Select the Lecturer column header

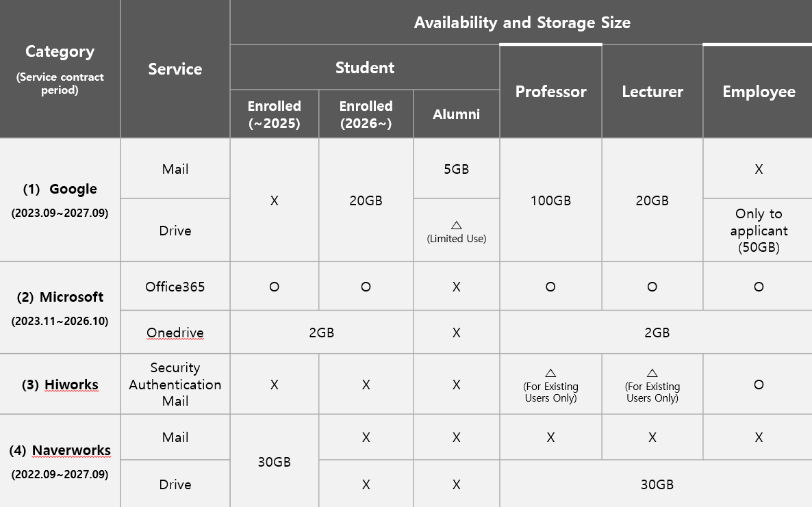pyautogui.click(x=652, y=92)
